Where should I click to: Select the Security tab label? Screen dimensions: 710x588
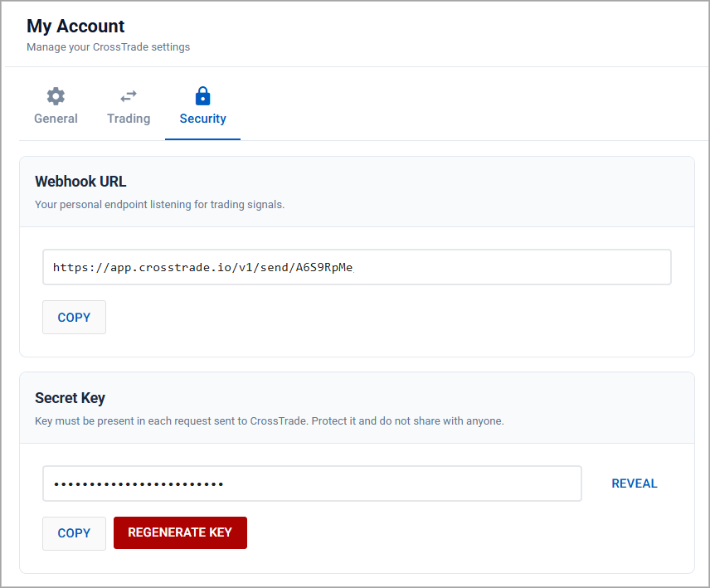coord(202,119)
